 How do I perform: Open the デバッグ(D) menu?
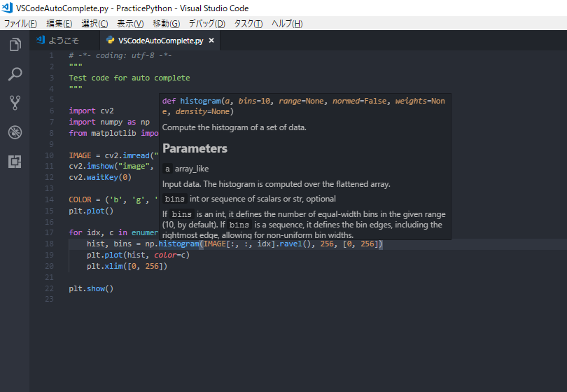(x=207, y=24)
